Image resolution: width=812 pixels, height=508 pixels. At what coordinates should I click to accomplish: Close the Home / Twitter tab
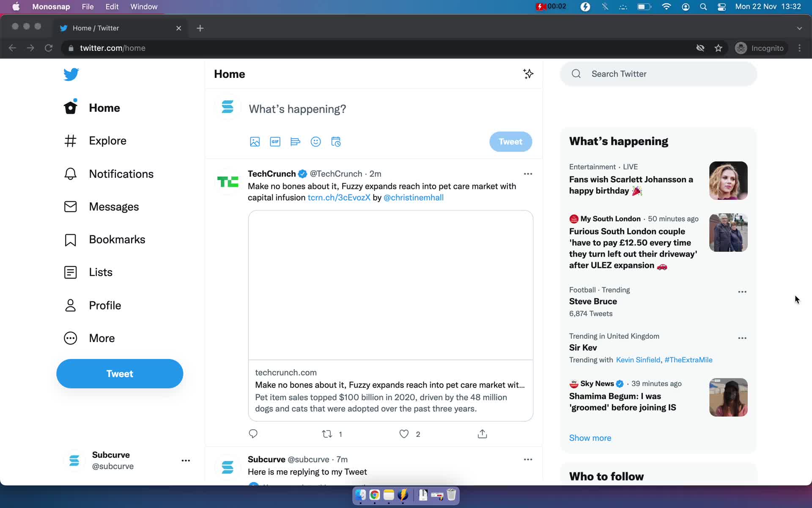[178, 28]
